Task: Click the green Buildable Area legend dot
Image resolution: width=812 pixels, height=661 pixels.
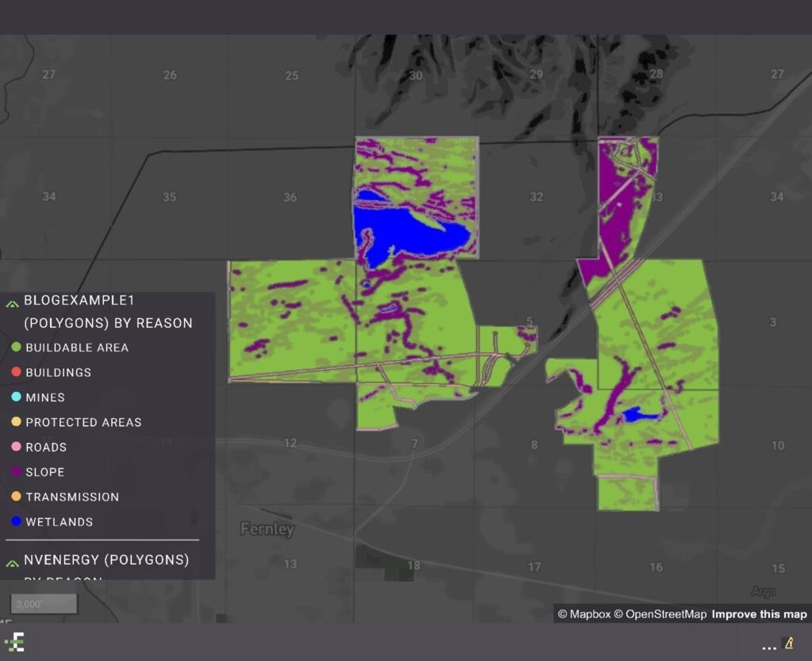Action: point(16,348)
